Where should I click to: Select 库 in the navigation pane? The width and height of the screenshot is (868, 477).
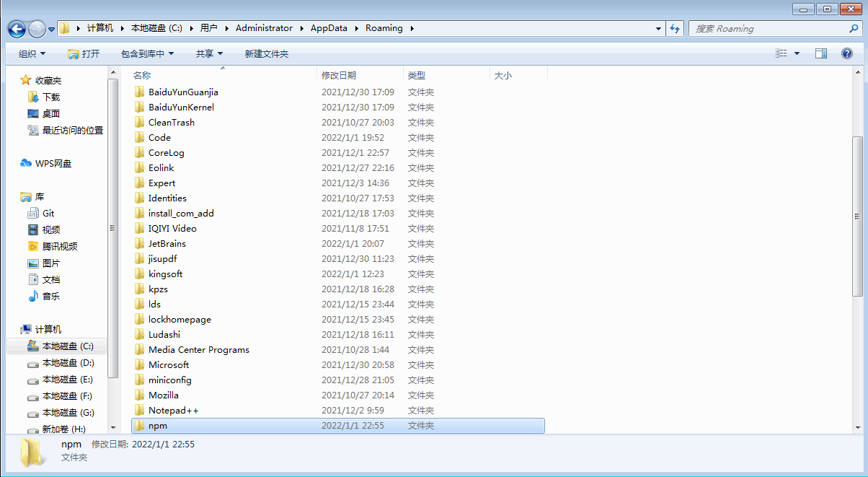click(x=40, y=196)
